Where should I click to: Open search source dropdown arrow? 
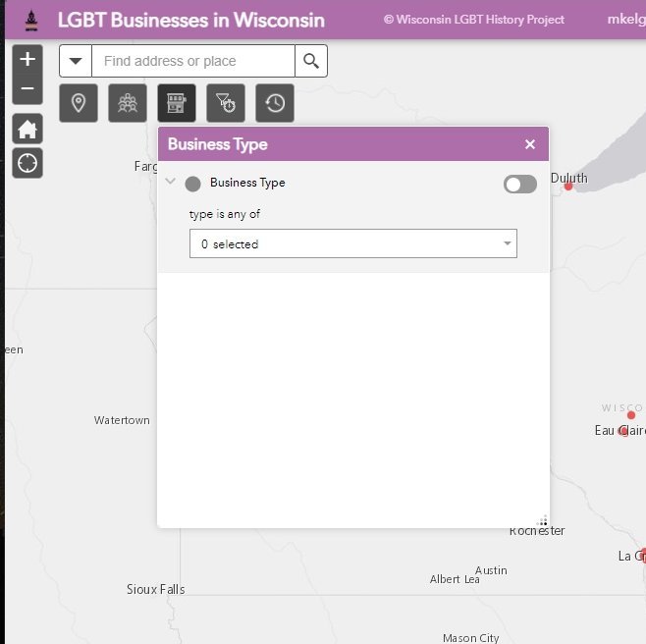point(76,61)
